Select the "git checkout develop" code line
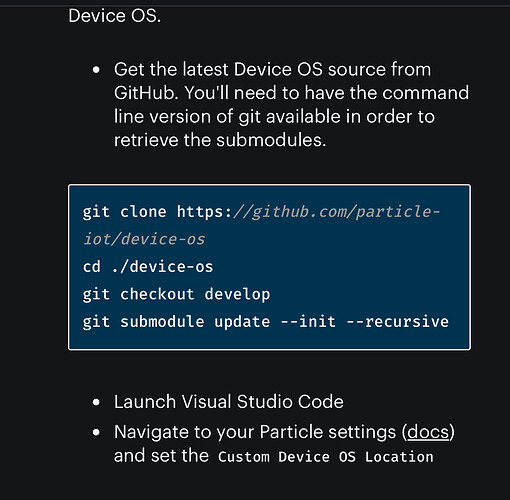510x500 pixels. click(176, 294)
